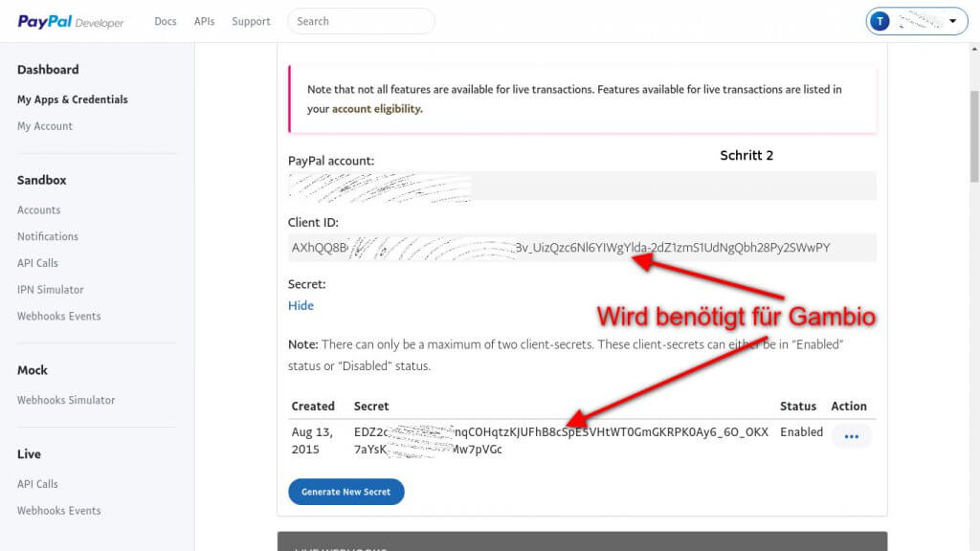Open the APIs menu

click(x=205, y=21)
